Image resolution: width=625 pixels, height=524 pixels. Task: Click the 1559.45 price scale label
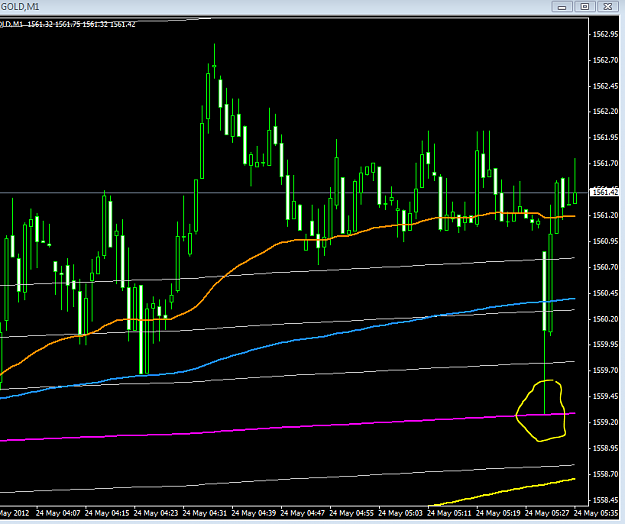[x=605, y=396]
